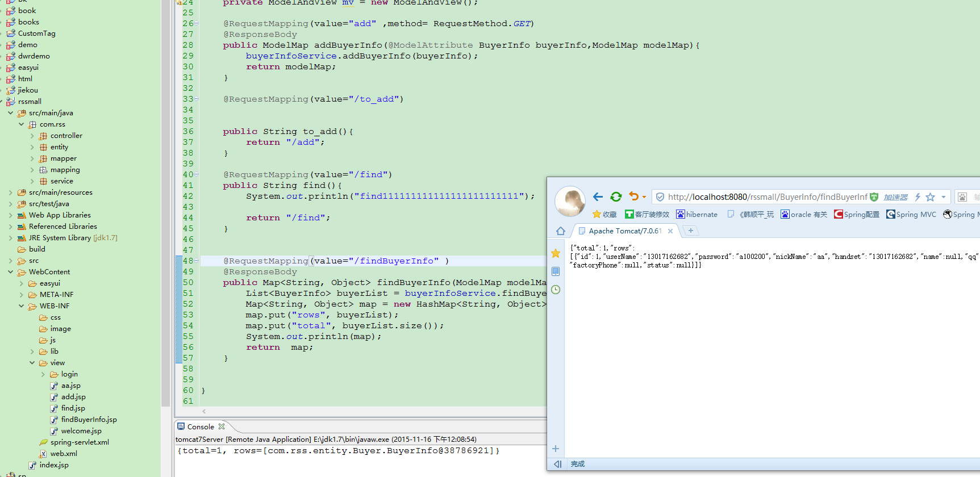The width and height of the screenshot is (980, 477).
Task: Collapse the WEB-INF folder
Action: tap(21, 306)
